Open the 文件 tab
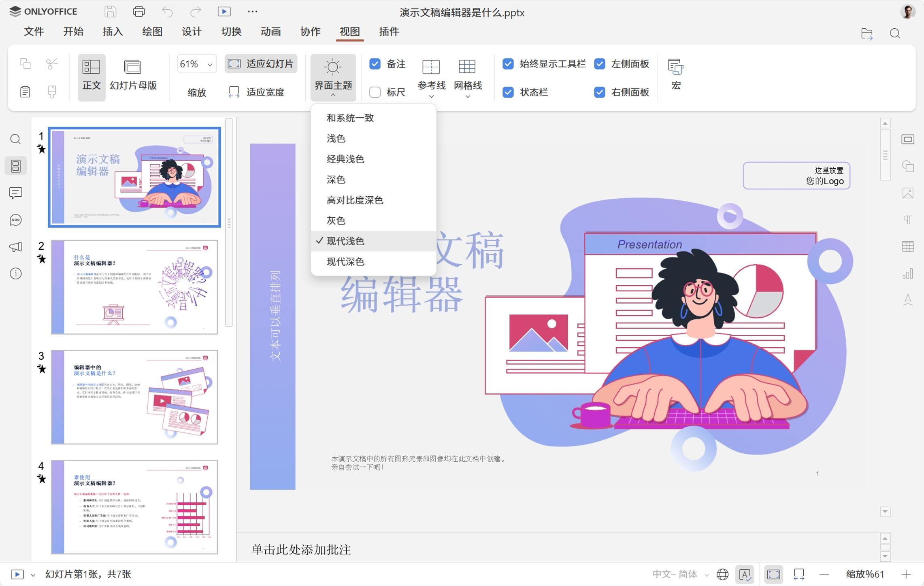This screenshot has height=586, width=924. [x=34, y=32]
